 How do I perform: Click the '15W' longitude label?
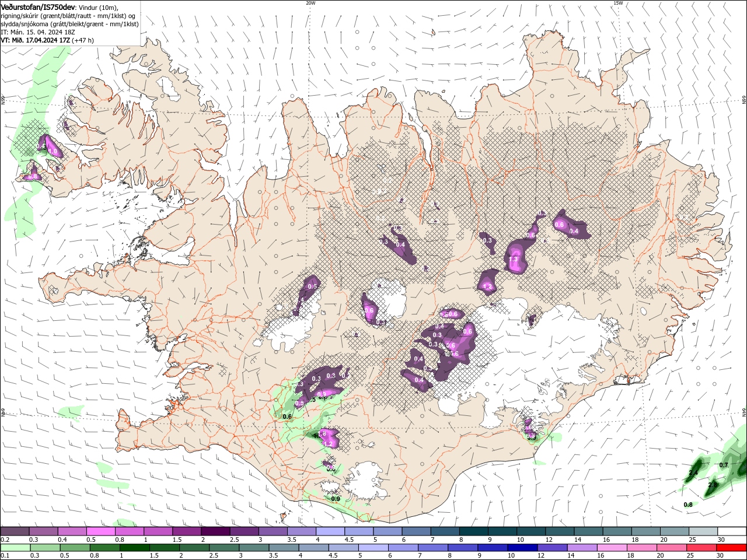pos(618,3)
